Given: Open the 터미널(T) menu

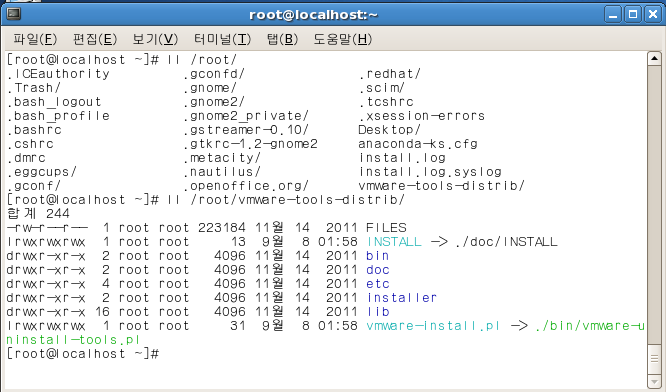Looking at the screenshot, I should coord(222,39).
